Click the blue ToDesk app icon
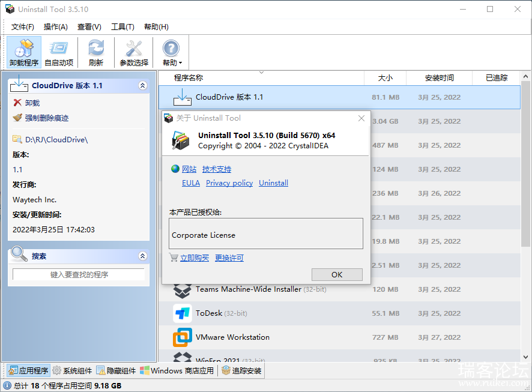Screen dimensions: 532x392 183,313
